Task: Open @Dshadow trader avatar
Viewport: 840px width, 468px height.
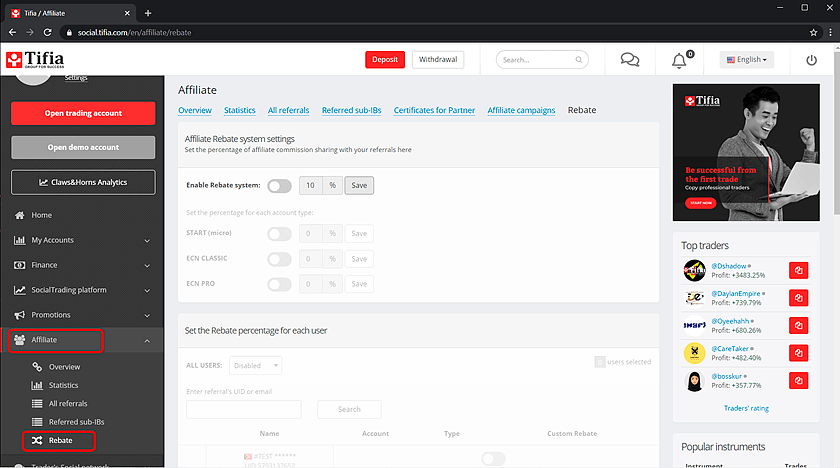Action: [x=694, y=270]
